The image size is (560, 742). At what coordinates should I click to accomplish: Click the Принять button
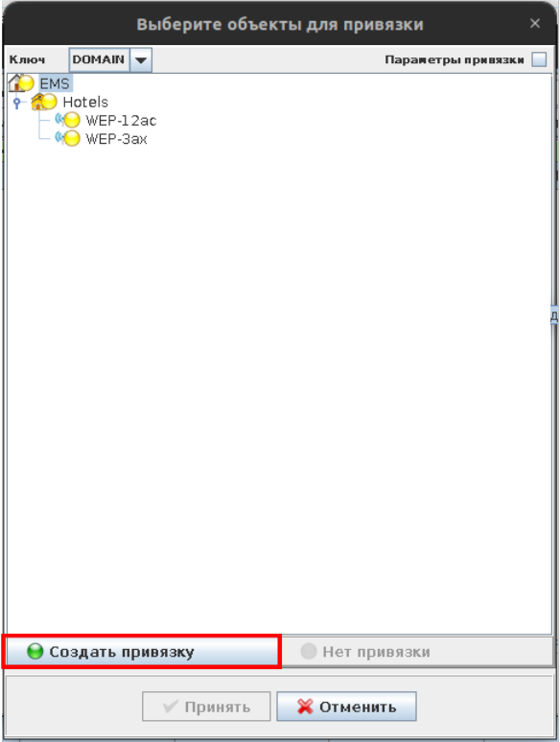point(206,707)
